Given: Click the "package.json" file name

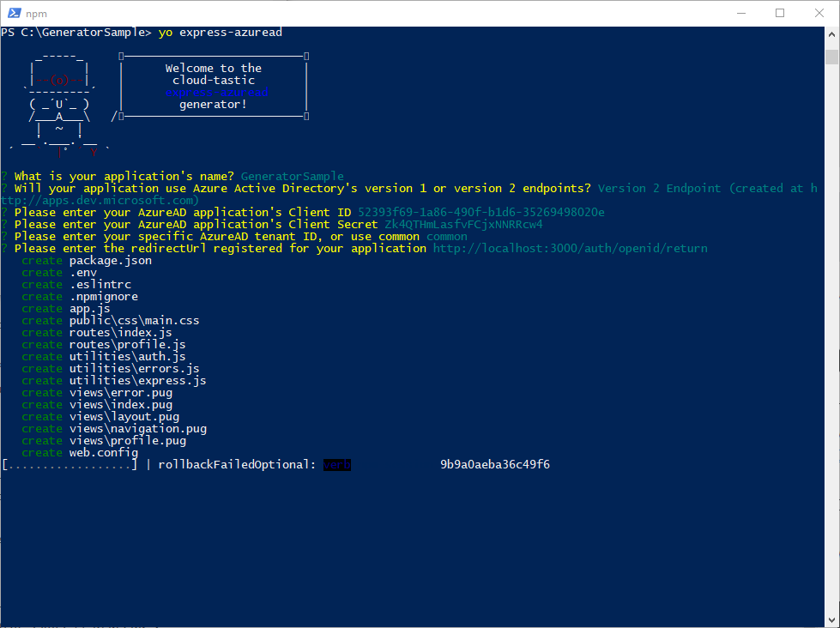Looking at the screenshot, I should 111,261.
